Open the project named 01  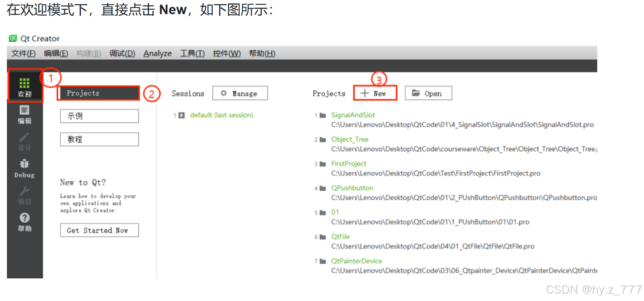(x=335, y=212)
